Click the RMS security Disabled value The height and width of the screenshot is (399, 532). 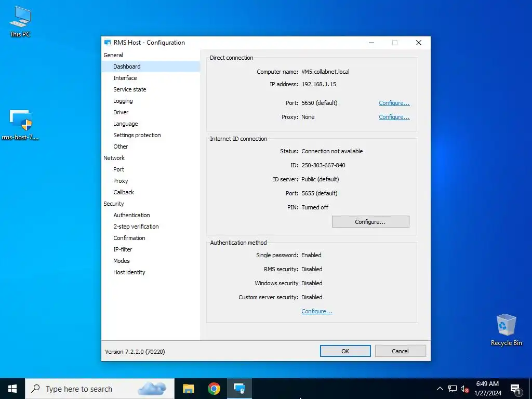pyautogui.click(x=312, y=270)
